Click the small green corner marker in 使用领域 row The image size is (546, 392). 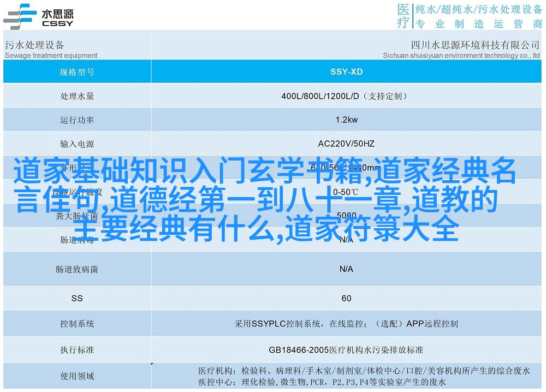152,364
